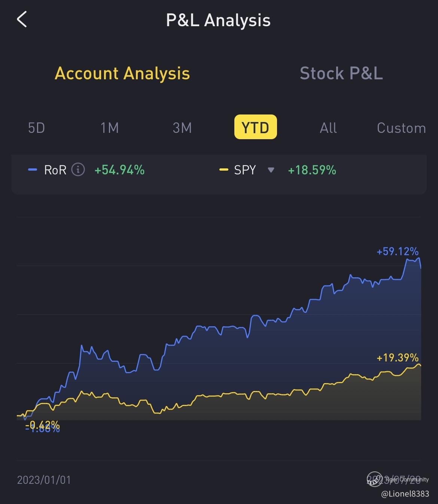Switch to the Account Analysis tab
The image size is (438, 504).
(122, 73)
